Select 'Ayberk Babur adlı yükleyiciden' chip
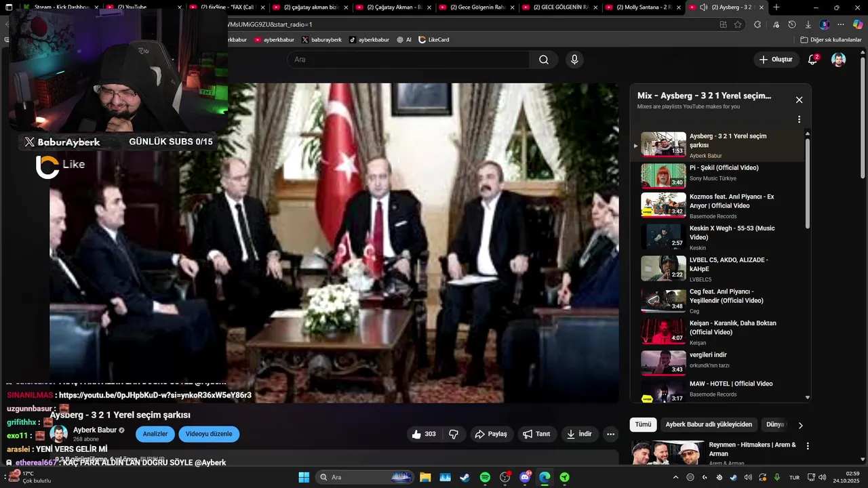Viewport: 868px width, 488px height. [709, 424]
